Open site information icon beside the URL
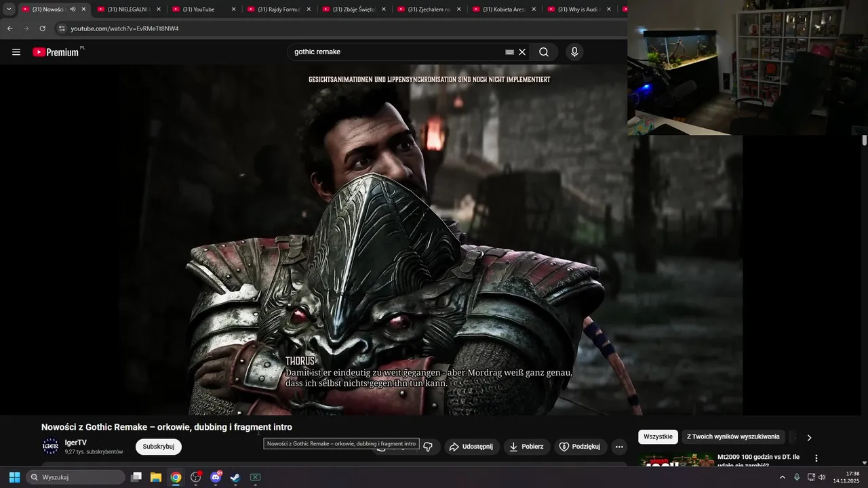Screen dimensions: 868x488 (61, 28)
